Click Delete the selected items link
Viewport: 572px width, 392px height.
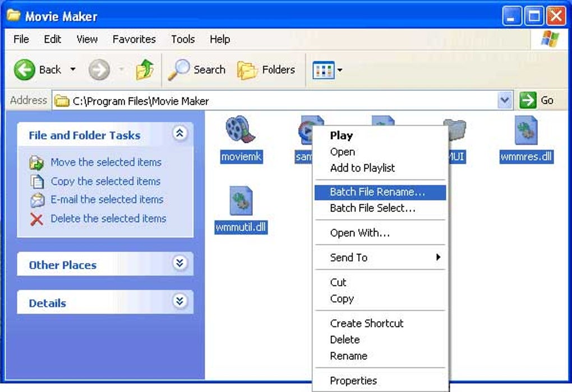(x=108, y=218)
